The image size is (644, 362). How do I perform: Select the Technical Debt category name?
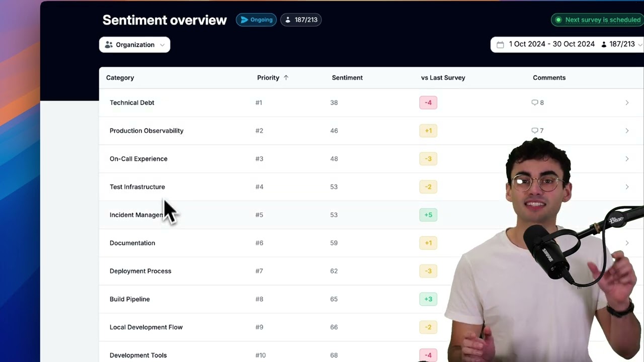tap(132, 103)
